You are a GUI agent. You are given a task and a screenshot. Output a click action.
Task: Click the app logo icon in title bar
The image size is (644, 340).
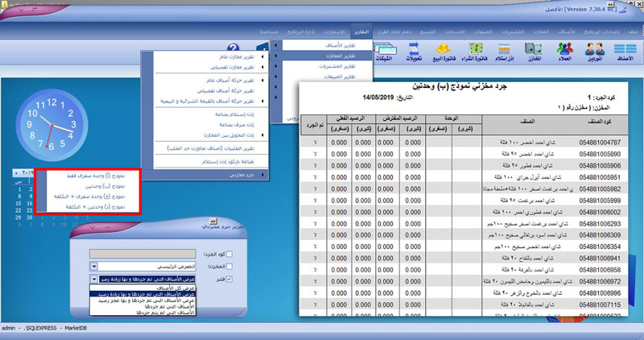click(623, 9)
